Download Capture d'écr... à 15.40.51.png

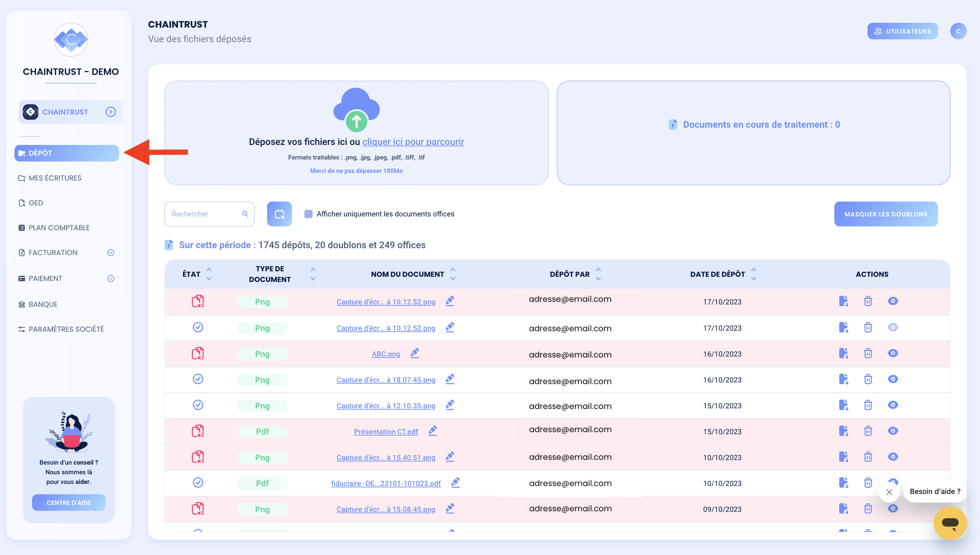tap(843, 457)
